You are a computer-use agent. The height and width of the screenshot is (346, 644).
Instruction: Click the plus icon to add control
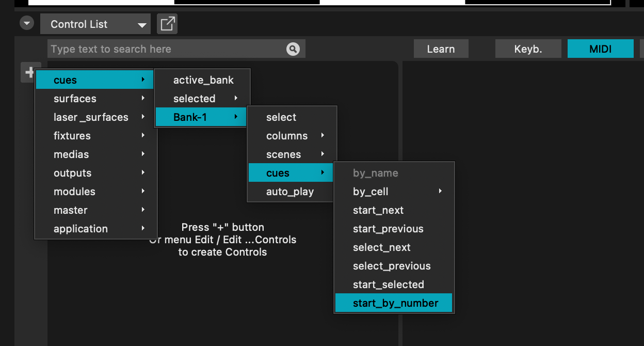click(x=29, y=72)
